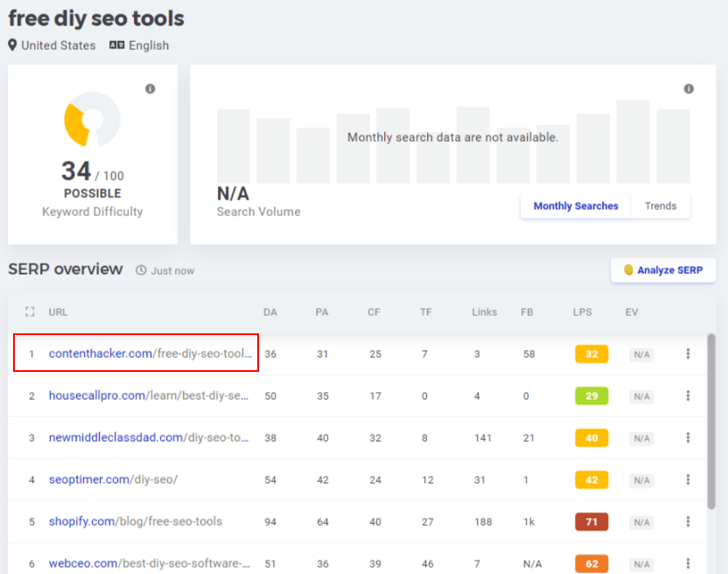Click the DA column header
Image resolution: width=728 pixels, height=574 pixels.
coord(270,312)
